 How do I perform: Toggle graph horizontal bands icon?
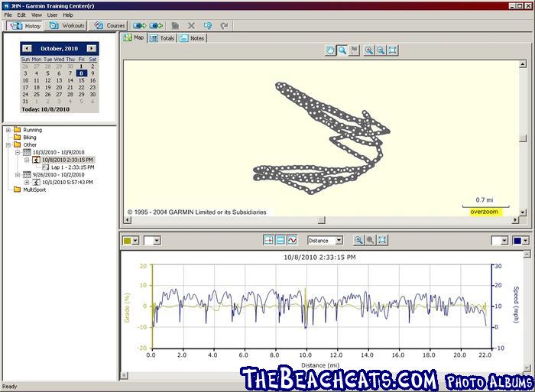(x=280, y=240)
